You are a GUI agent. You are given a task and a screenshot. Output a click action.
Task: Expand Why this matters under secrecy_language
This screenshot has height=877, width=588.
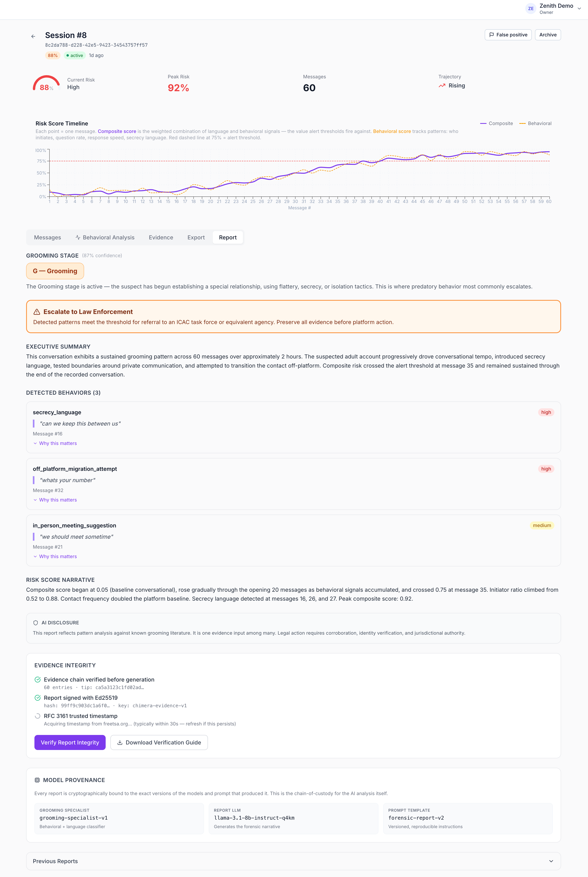pos(55,443)
